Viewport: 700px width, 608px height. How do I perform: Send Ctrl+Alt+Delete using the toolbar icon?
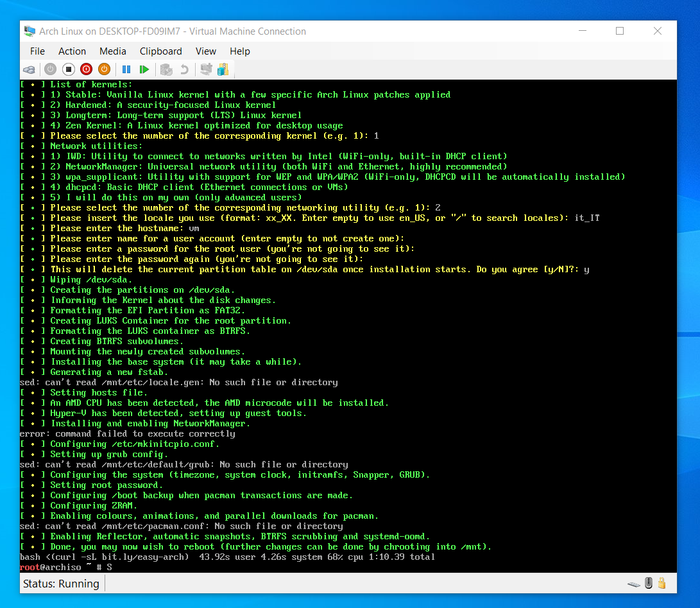30,70
